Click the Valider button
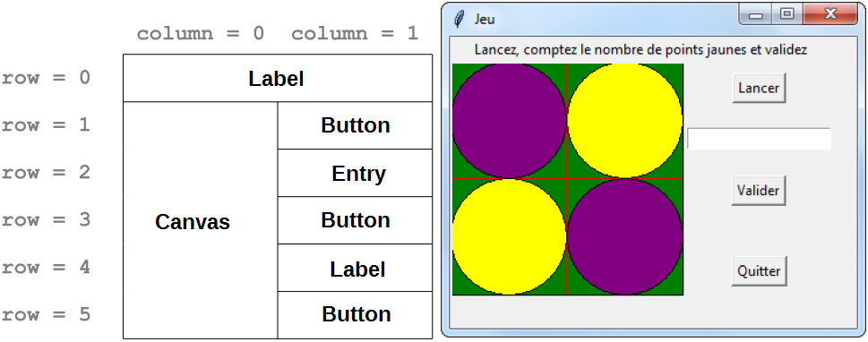 (x=759, y=191)
